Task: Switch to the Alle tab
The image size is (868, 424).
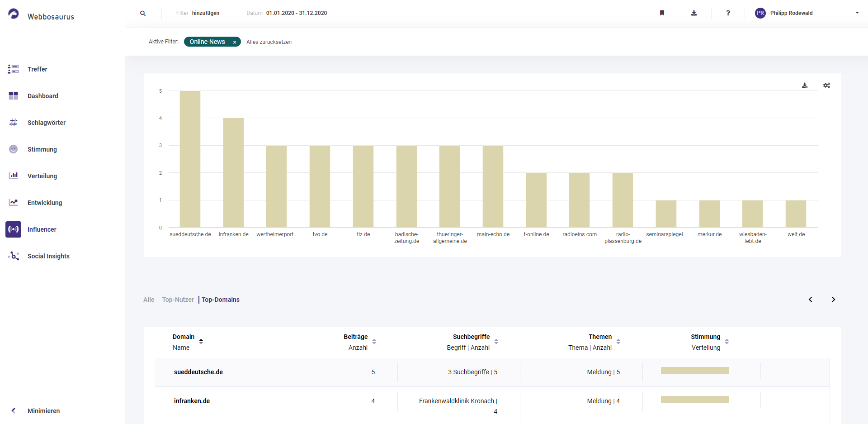Action: point(149,300)
